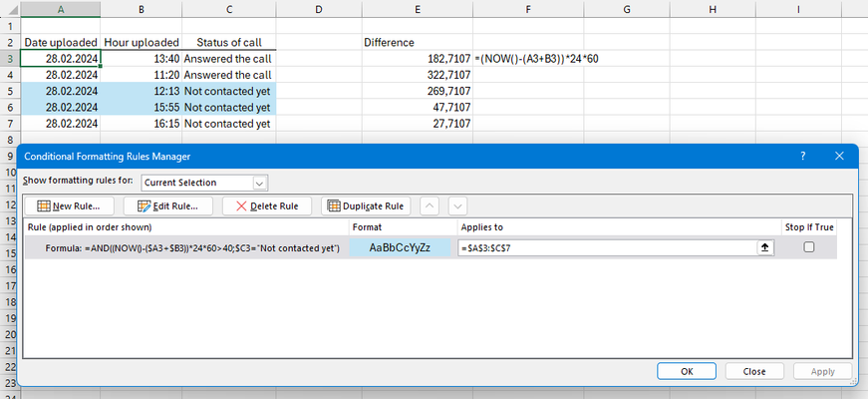Click the New Rule button
The height and width of the screenshot is (399, 868).
pos(69,206)
